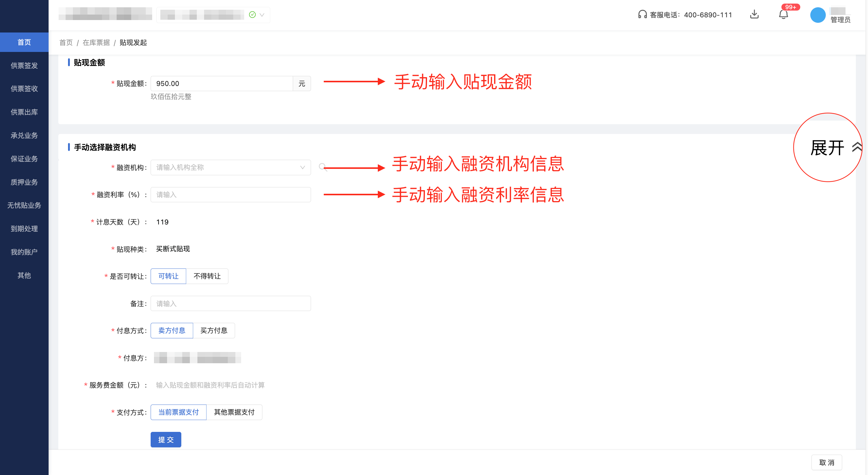Open 供票出库 sidebar menu
The image size is (868, 475).
[24, 112]
